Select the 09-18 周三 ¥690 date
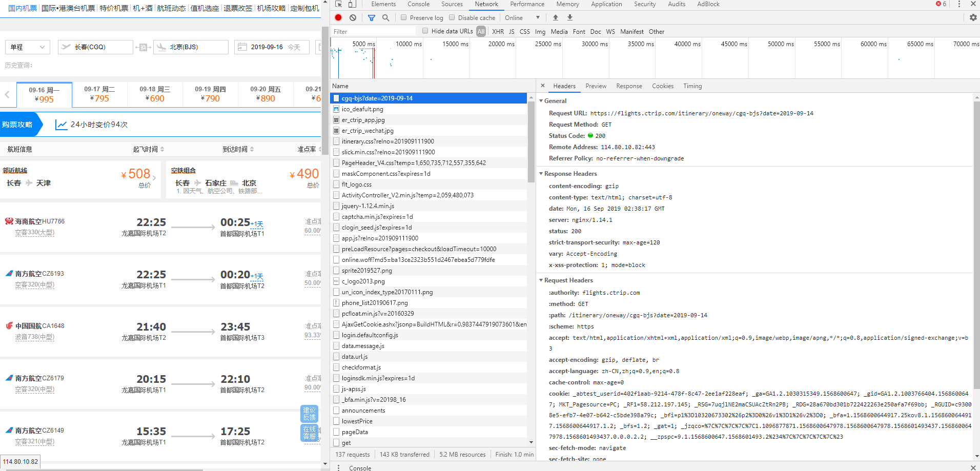Screen dimensions: 980x471 [x=155, y=94]
